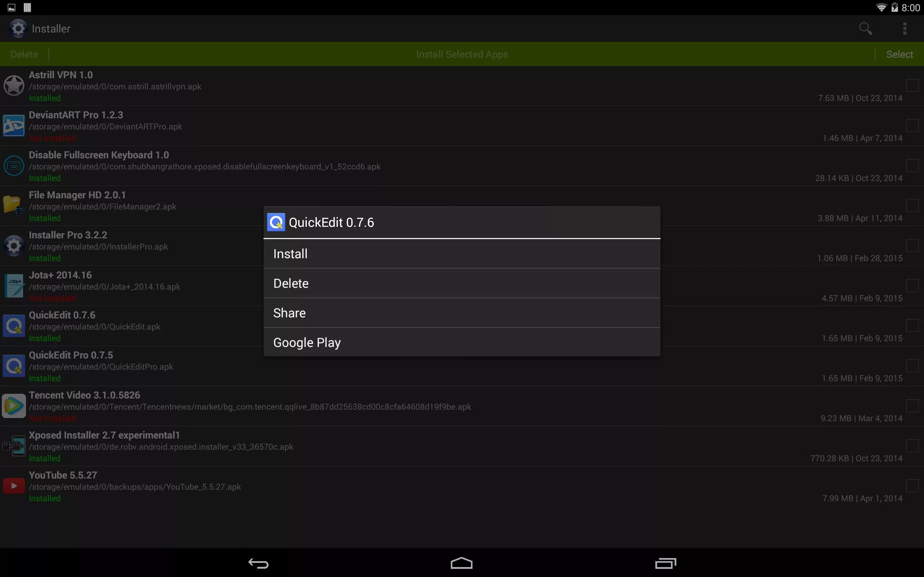Check the Astrill VPN checkbox

click(912, 85)
